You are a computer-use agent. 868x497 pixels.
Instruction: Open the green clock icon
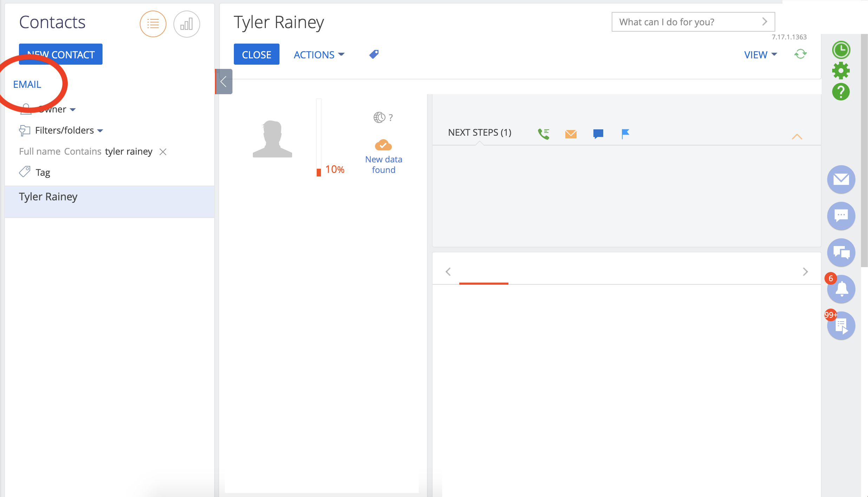tap(841, 50)
